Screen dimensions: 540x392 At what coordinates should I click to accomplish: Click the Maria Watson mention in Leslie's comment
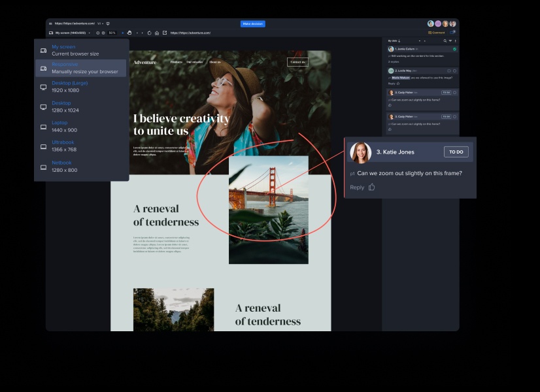(401, 78)
